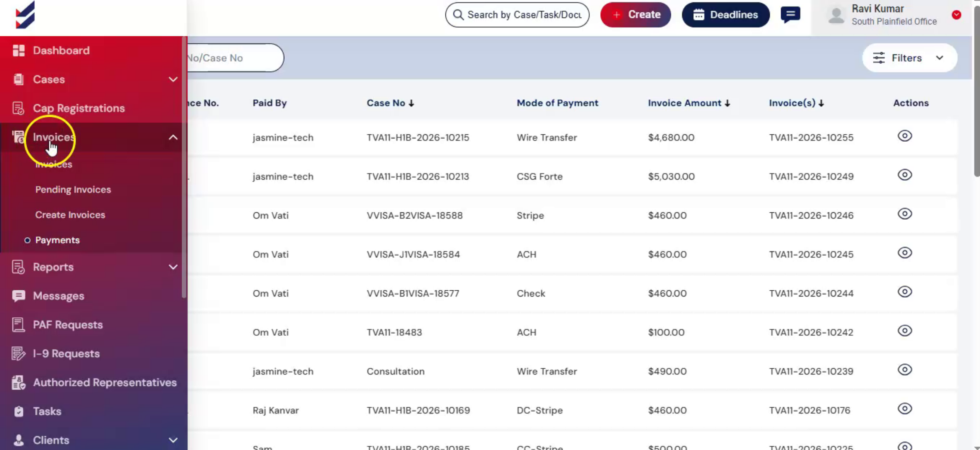Select Payments submenu item
Image resolution: width=980 pixels, height=450 pixels.
point(57,240)
